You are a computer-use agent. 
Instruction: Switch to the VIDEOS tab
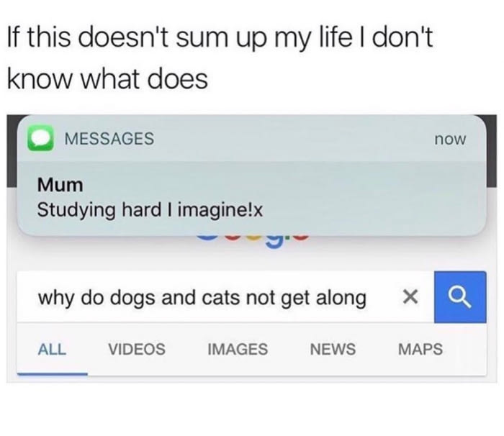[x=137, y=349]
